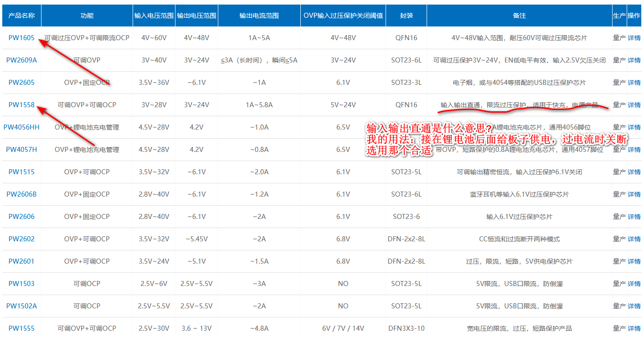
Task: Click 详情 in the PW2602 row
Action: (634, 239)
